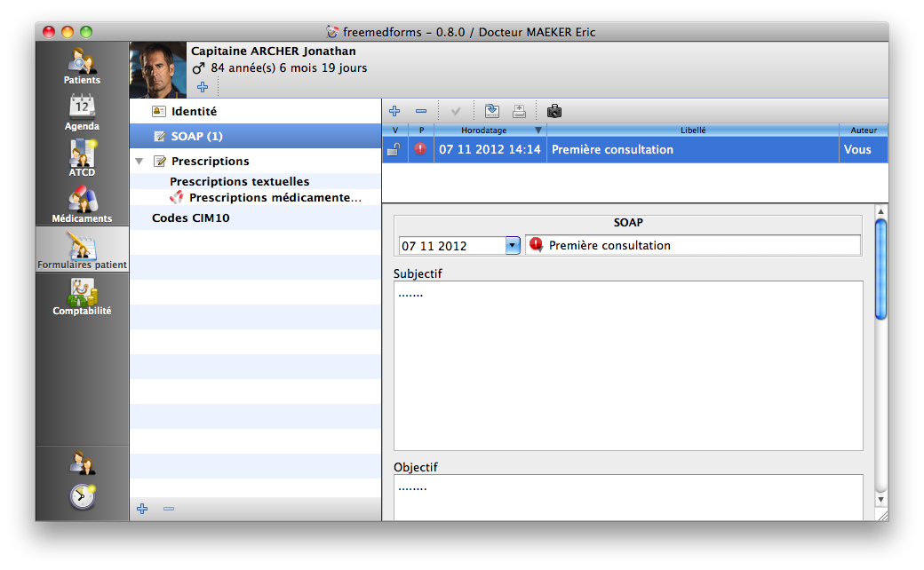
Task: Click the male gender symbol icon
Action: click(199, 68)
